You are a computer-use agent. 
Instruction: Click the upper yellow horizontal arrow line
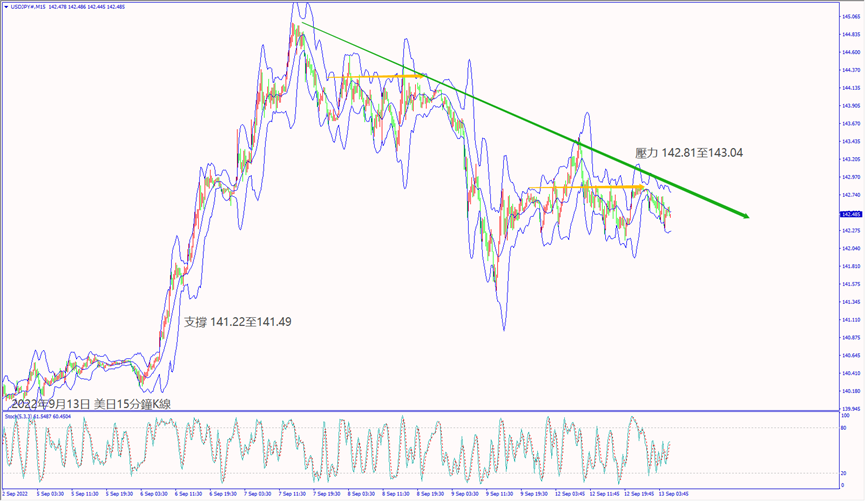[380, 76]
